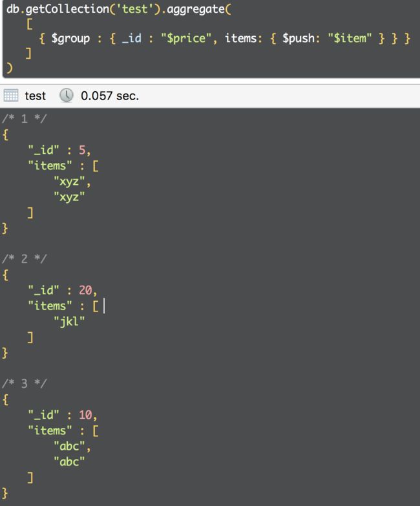Click the '"$item"' string in the query
This screenshot has height=506, width=420.
point(350,38)
